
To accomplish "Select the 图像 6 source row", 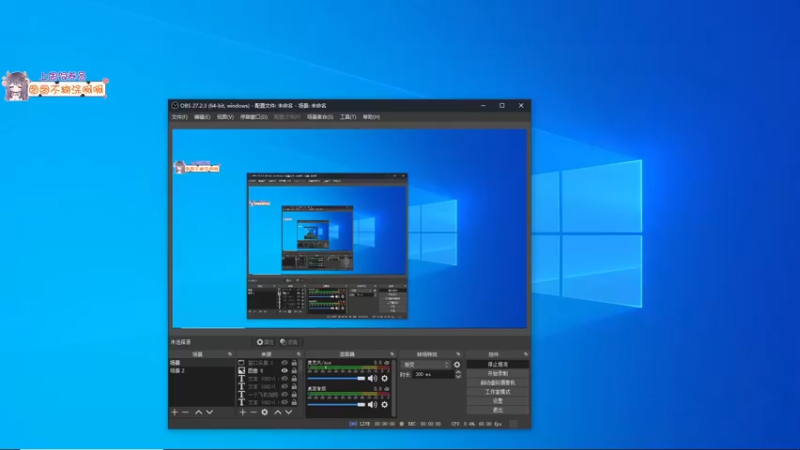I will click(267, 370).
